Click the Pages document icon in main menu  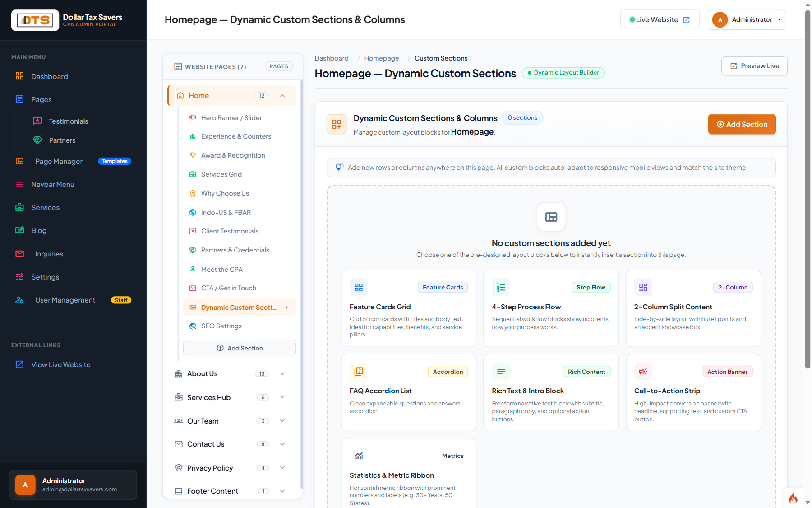click(x=19, y=99)
